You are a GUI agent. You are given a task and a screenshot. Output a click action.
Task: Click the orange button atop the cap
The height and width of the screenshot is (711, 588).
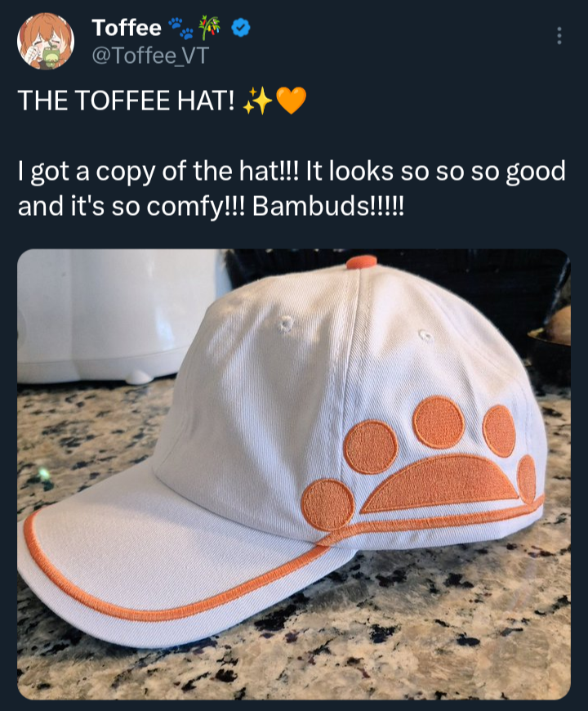(x=362, y=262)
